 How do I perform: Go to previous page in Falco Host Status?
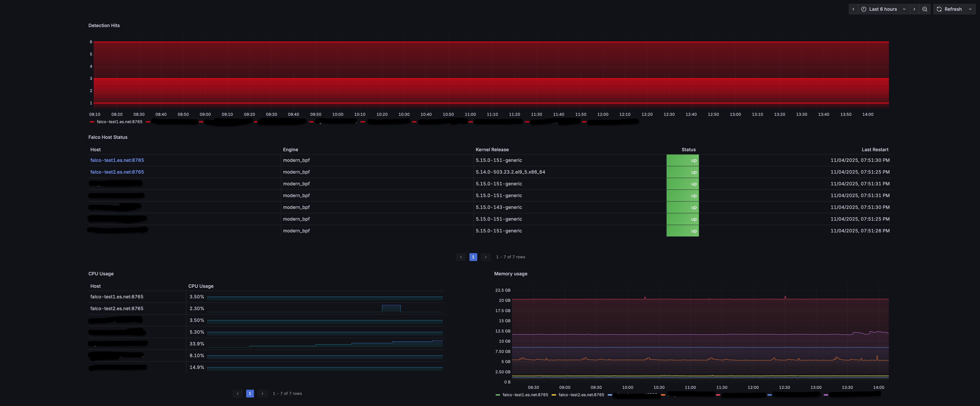461,257
